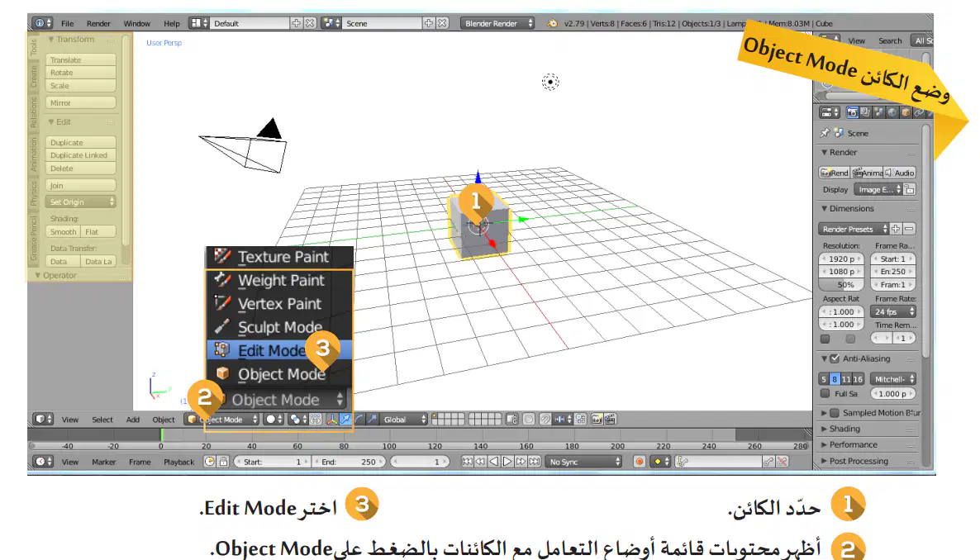The width and height of the screenshot is (980, 560).
Task: Open the 3D View editor type selector
Action: pos(43,420)
